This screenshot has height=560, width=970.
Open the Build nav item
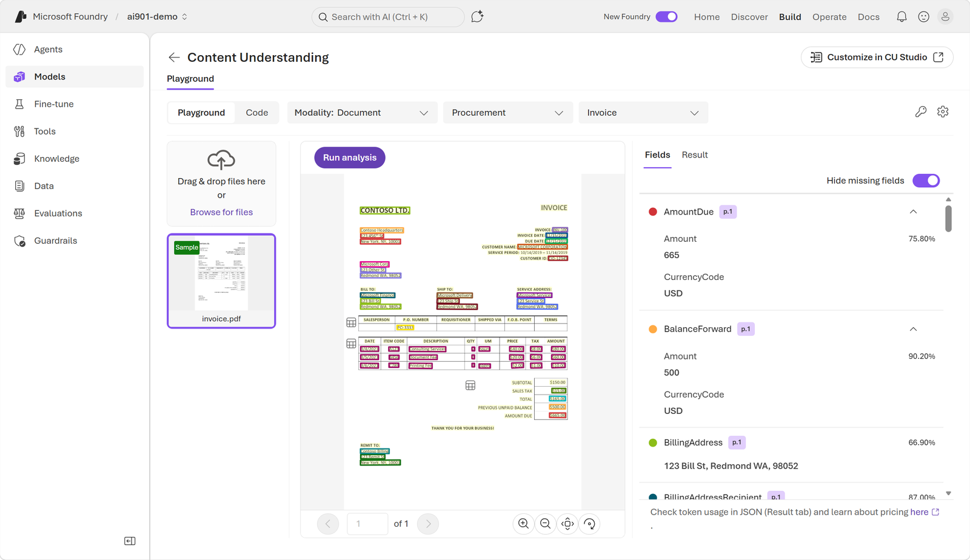point(790,17)
